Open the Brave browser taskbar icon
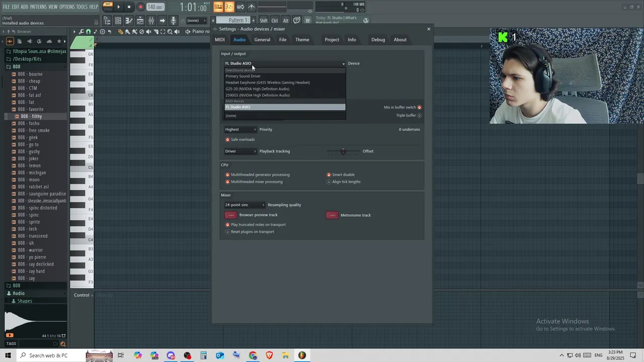644x362 pixels. pyautogui.click(x=269, y=355)
